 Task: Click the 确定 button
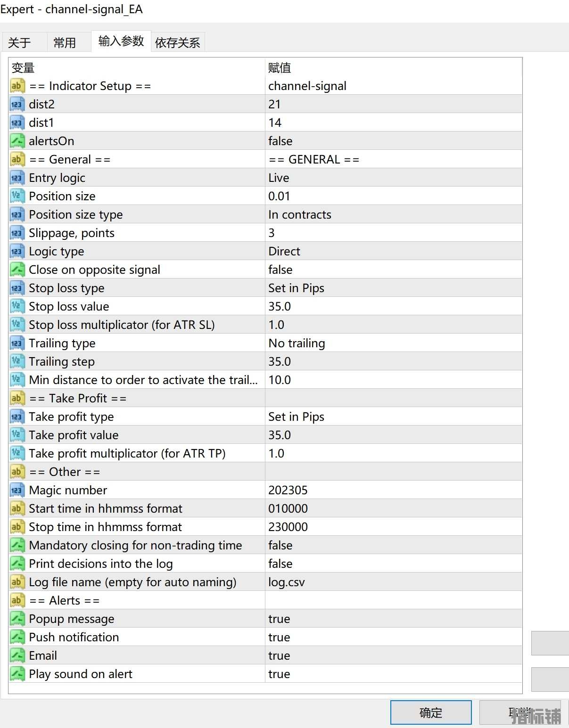[430, 712]
